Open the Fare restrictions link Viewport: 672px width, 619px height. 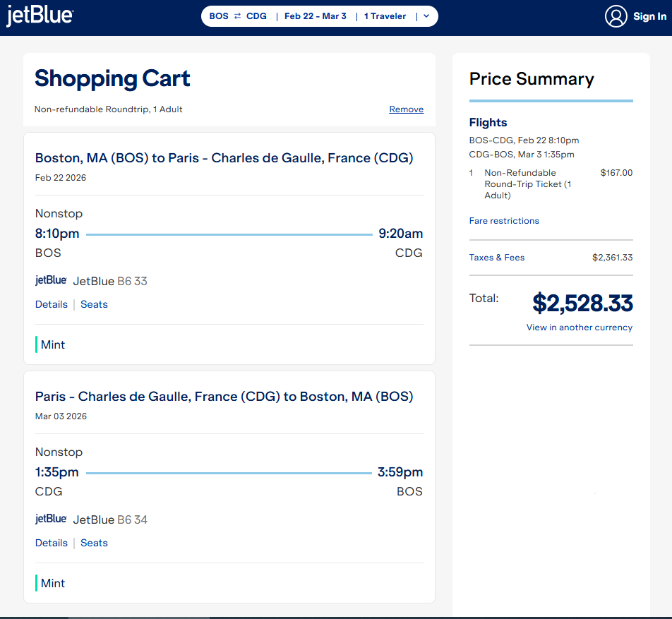pyautogui.click(x=504, y=221)
